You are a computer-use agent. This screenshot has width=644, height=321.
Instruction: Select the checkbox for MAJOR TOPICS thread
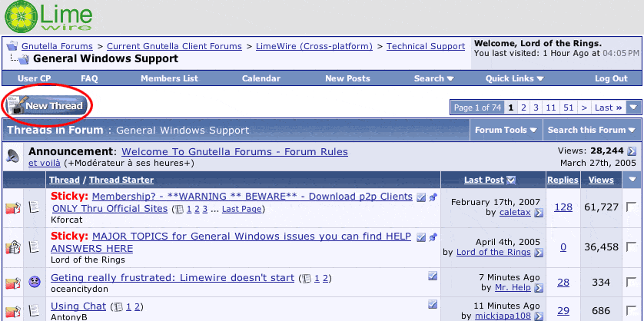[x=631, y=247]
